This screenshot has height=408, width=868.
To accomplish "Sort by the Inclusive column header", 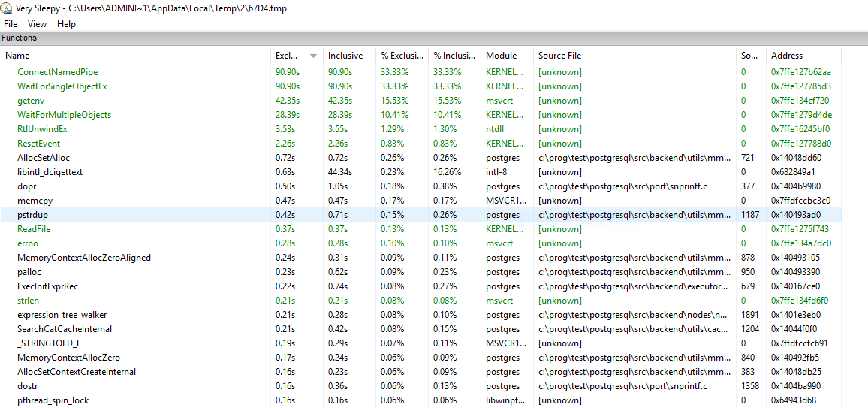I will pyautogui.click(x=345, y=56).
